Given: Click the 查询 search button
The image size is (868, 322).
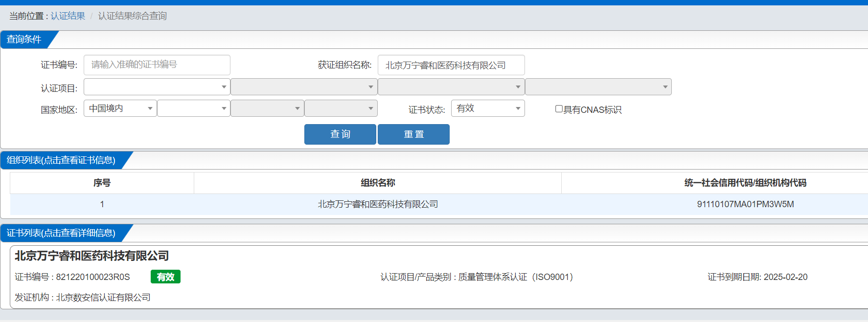Looking at the screenshot, I should pos(340,134).
